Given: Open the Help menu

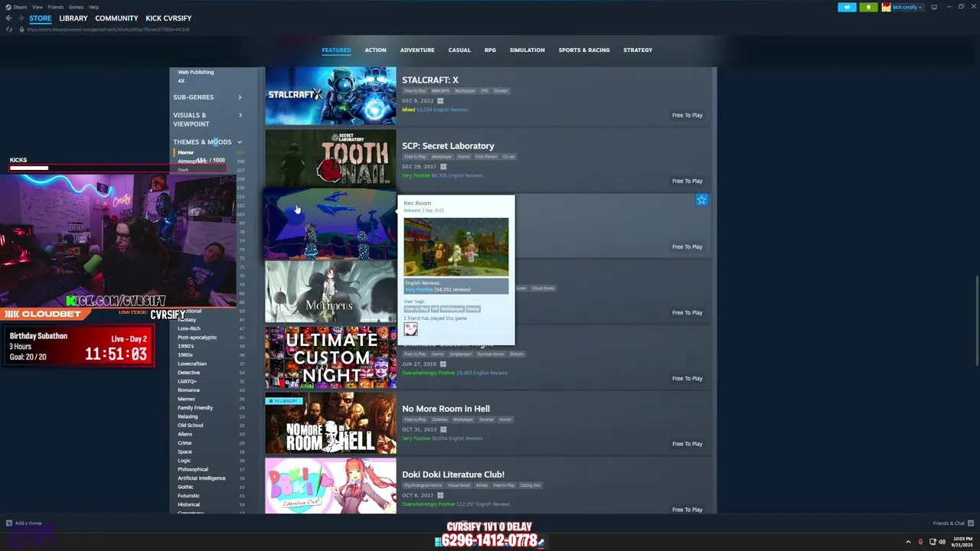Looking at the screenshot, I should pyautogui.click(x=93, y=7).
